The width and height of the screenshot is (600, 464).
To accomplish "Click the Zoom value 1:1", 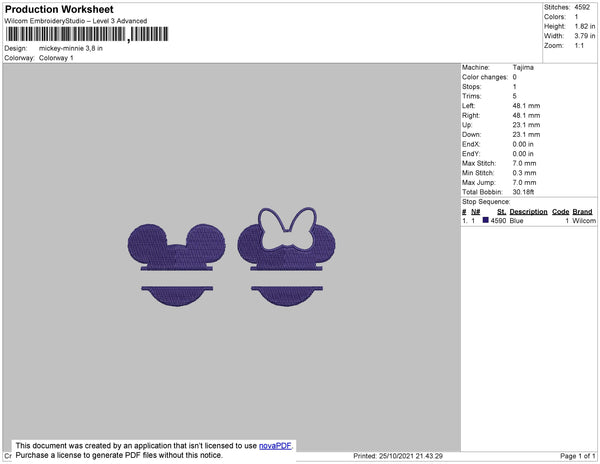I will coord(579,46).
